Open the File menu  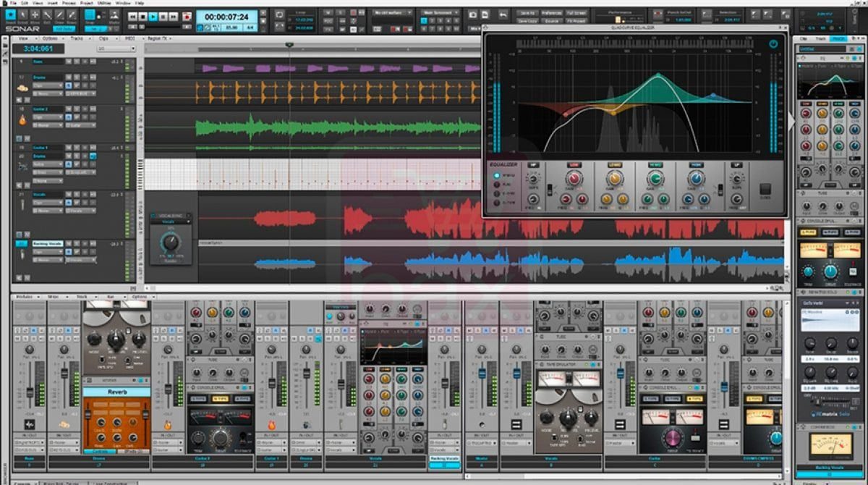click(x=13, y=3)
